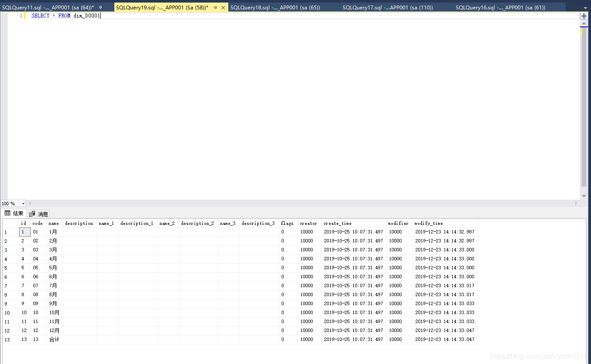Image resolution: width=591 pixels, height=364 pixels.
Task: Click the editor scrollbar down arrow
Action: click(584, 196)
